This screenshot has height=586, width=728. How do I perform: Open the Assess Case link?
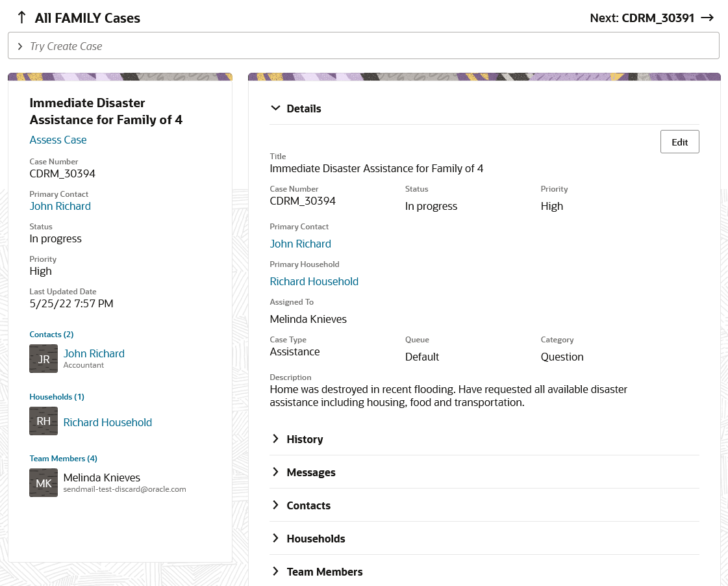[58, 140]
